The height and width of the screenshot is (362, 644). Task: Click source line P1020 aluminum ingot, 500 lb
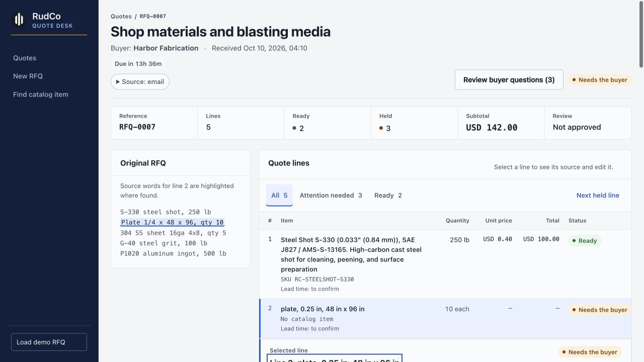[173, 253]
